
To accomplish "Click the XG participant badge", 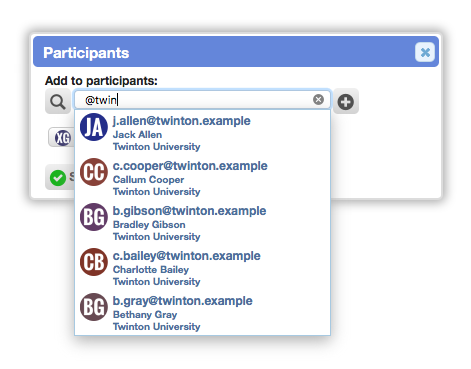I will coord(61,137).
